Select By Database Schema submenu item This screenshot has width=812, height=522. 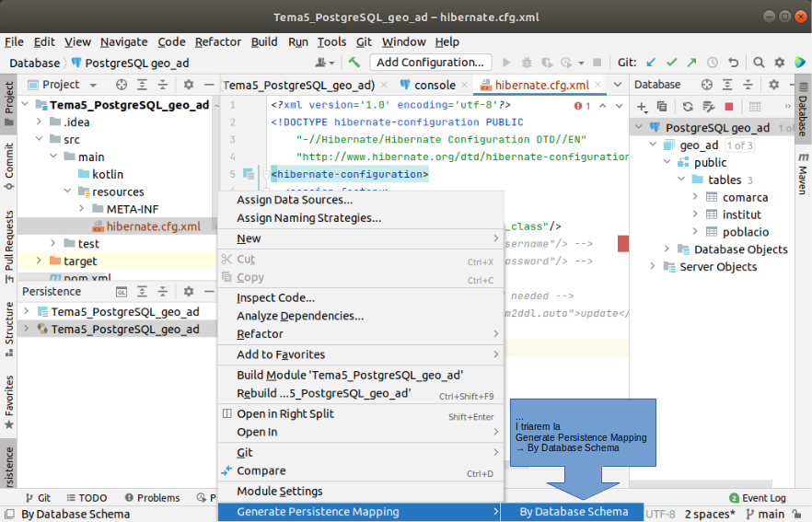pyautogui.click(x=574, y=512)
